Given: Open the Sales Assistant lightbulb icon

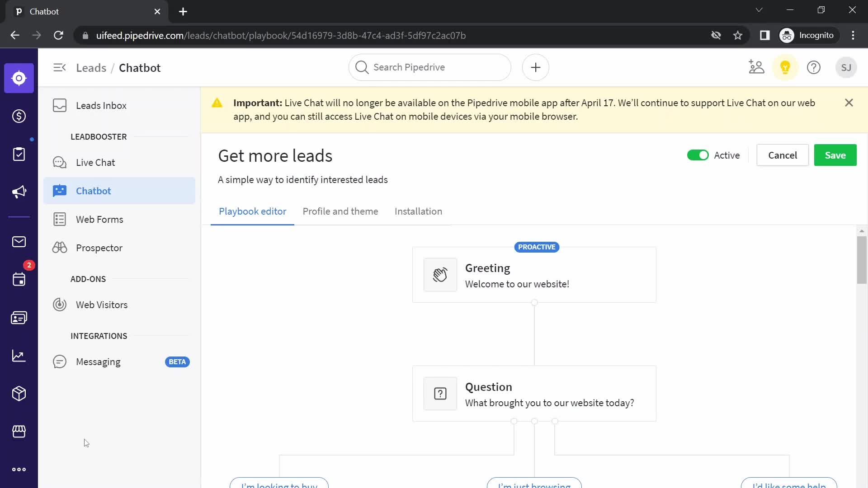Looking at the screenshot, I should pyautogui.click(x=785, y=67).
